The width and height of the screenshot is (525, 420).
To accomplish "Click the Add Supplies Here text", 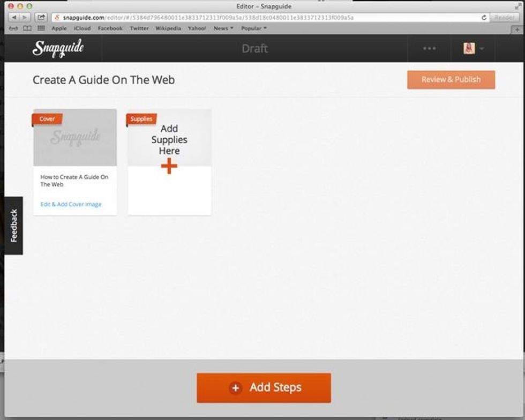I will click(169, 140).
